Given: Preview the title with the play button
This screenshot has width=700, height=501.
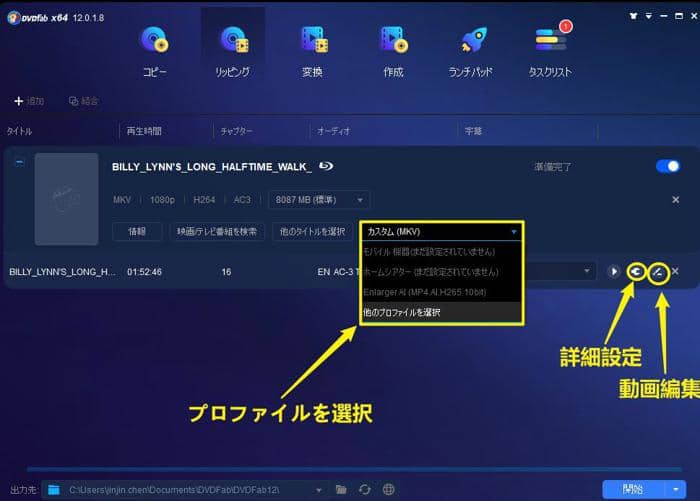Looking at the screenshot, I should (x=613, y=271).
